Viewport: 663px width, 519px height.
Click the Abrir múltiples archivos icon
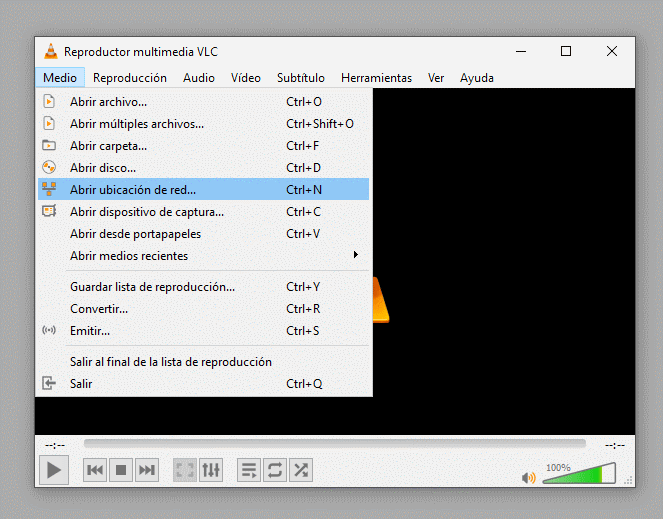(49, 124)
